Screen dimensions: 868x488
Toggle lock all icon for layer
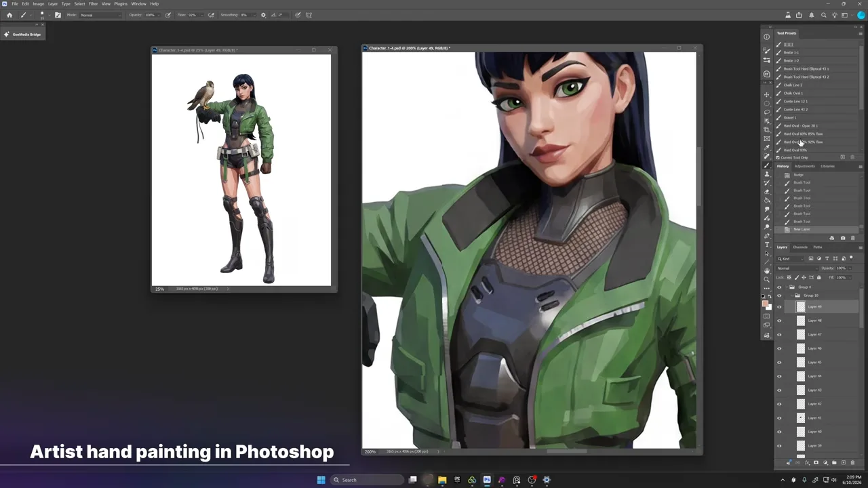[x=818, y=277]
